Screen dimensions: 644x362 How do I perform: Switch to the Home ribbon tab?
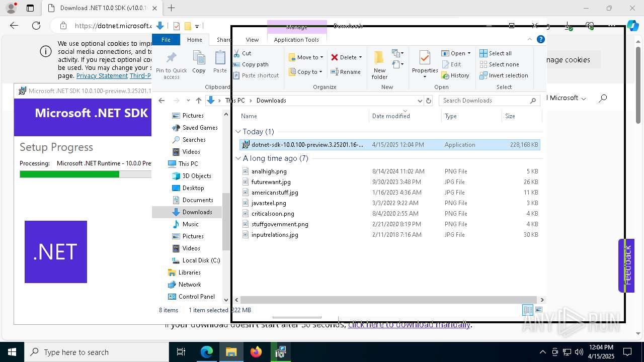(x=194, y=40)
